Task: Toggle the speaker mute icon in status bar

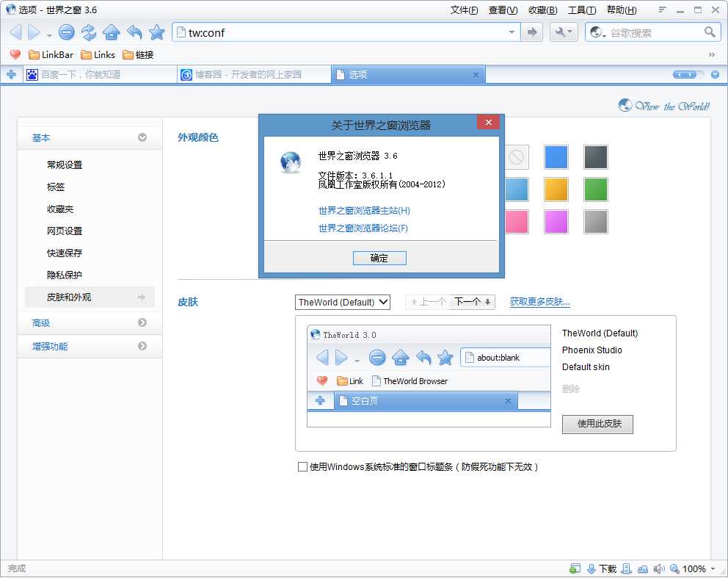Action: click(x=659, y=568)
